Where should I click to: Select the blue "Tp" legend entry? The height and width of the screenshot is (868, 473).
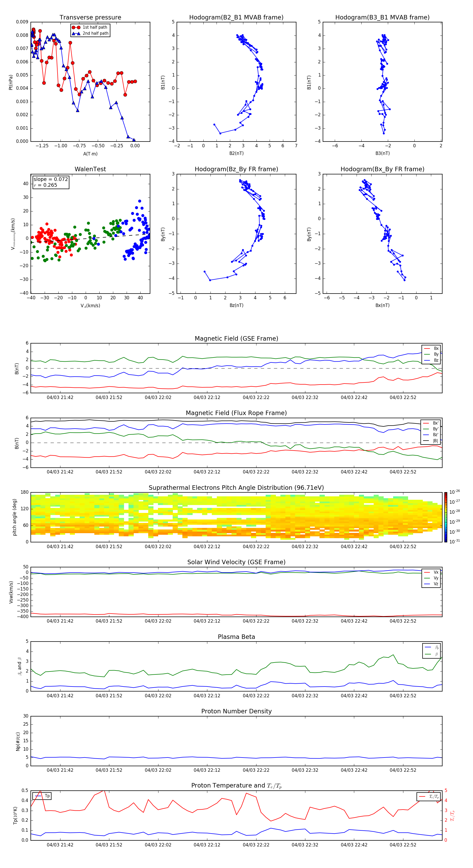42,796
